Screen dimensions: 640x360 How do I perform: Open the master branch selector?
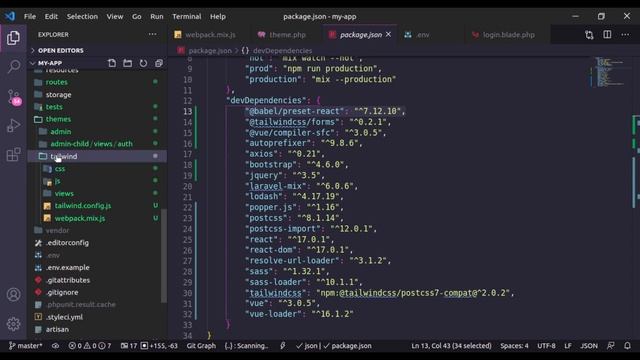pos(25,346)
